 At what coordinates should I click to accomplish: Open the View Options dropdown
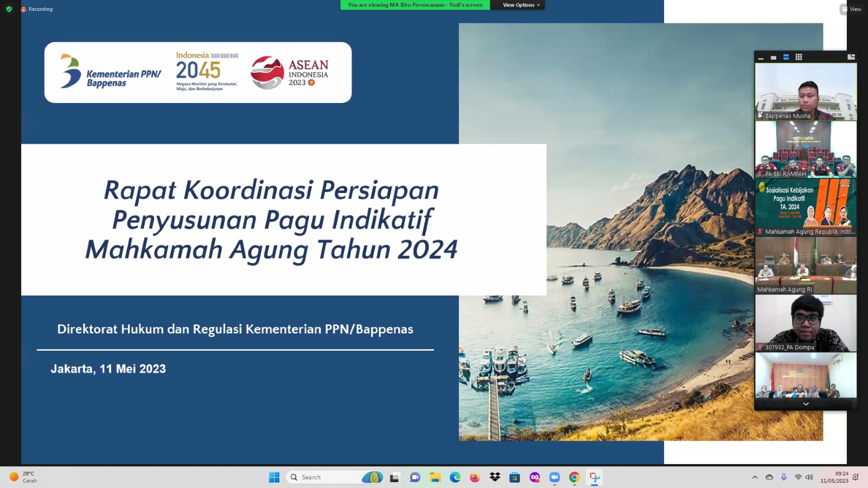click(x=521, y=5)
